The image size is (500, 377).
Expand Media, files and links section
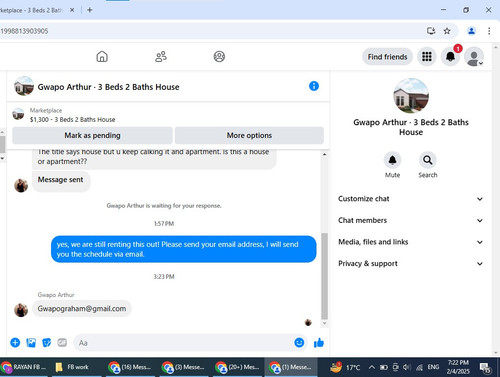(411, 242)
